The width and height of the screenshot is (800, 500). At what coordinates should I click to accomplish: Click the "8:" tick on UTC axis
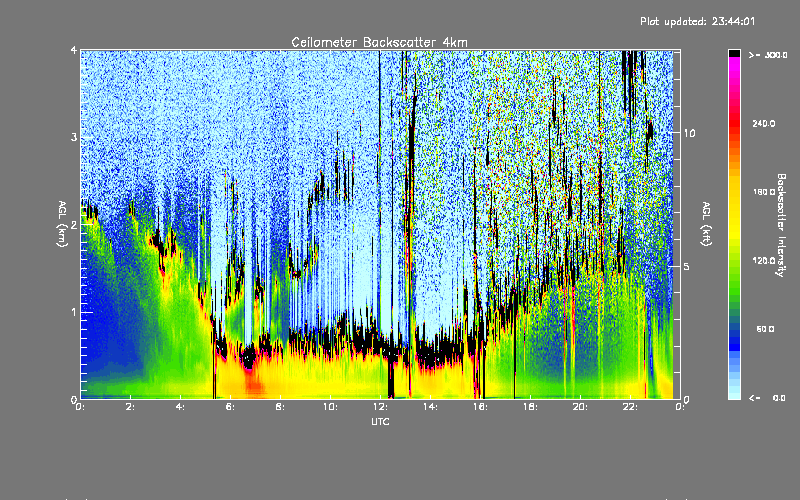pos(280,407)
